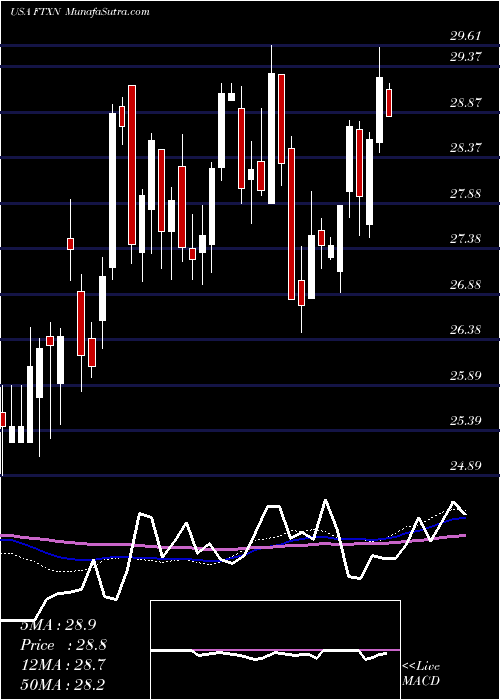Select the 25.39 price level label
Image resolution: width=500 pixels, height=700 pixels.
pyautogui.click(x=465, y=421)
